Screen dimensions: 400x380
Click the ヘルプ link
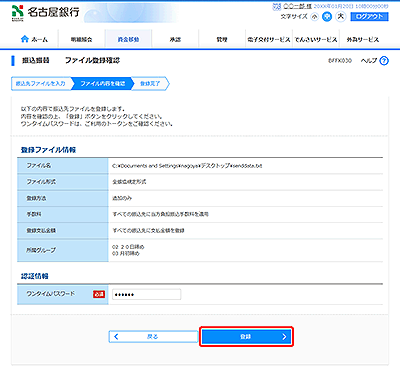369,61
